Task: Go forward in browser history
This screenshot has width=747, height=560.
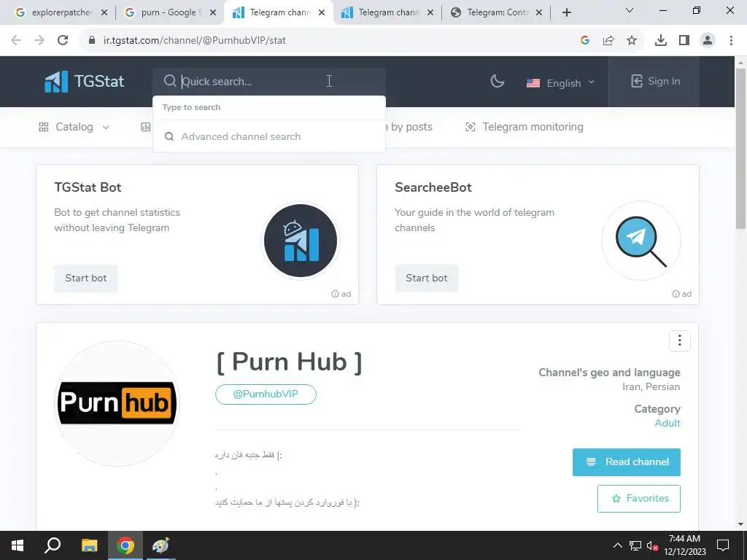Action: tap(39, 41)
